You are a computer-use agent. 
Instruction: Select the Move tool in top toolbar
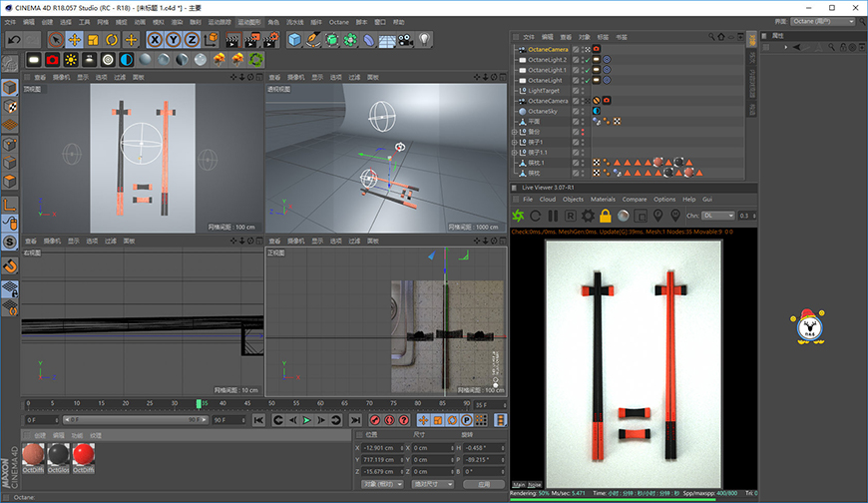pos(74,40)
